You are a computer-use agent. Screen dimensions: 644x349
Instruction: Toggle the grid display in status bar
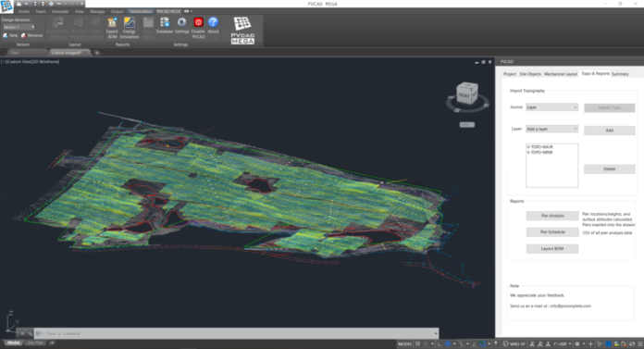coord(417,344)
